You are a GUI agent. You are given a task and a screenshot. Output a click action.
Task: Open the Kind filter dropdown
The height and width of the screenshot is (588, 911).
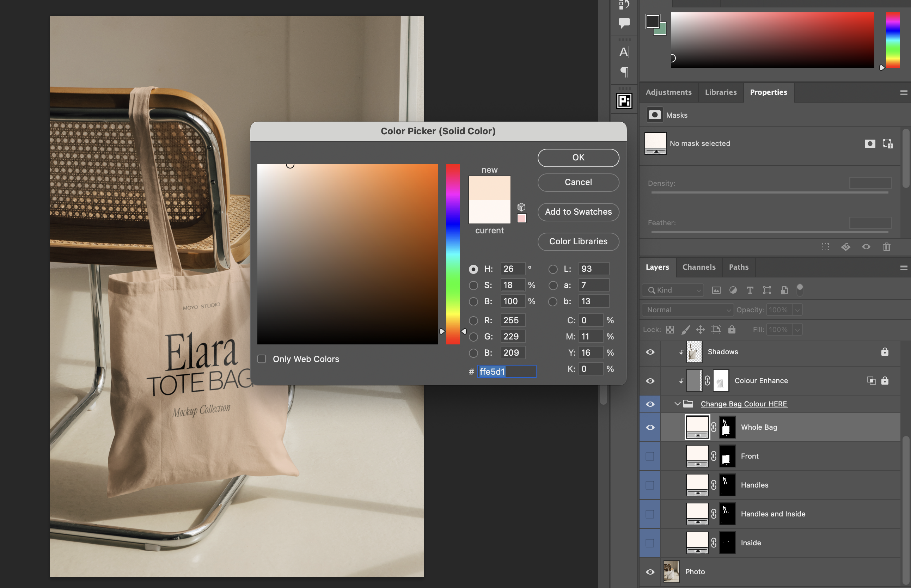coord(673,290)
